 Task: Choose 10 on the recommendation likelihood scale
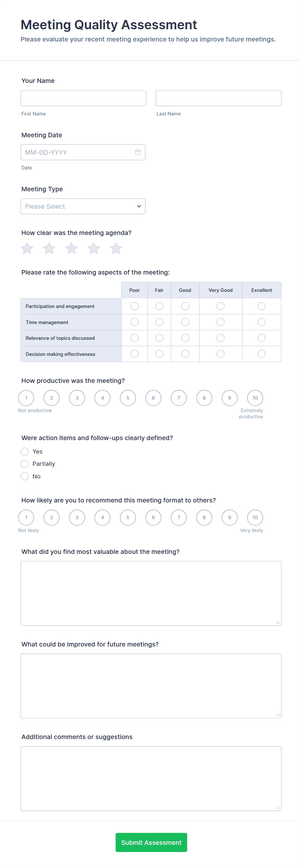tap(255, 518)
